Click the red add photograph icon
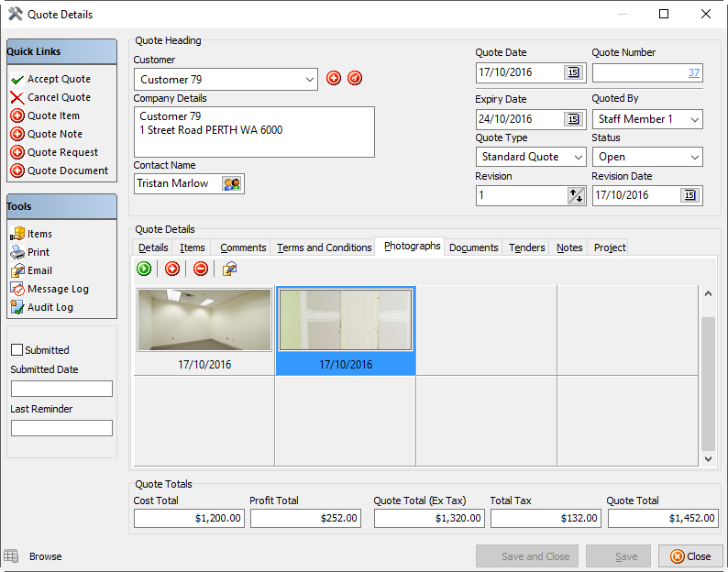The height and width of the screenshot is (572, 728). (x=171, y=269)
